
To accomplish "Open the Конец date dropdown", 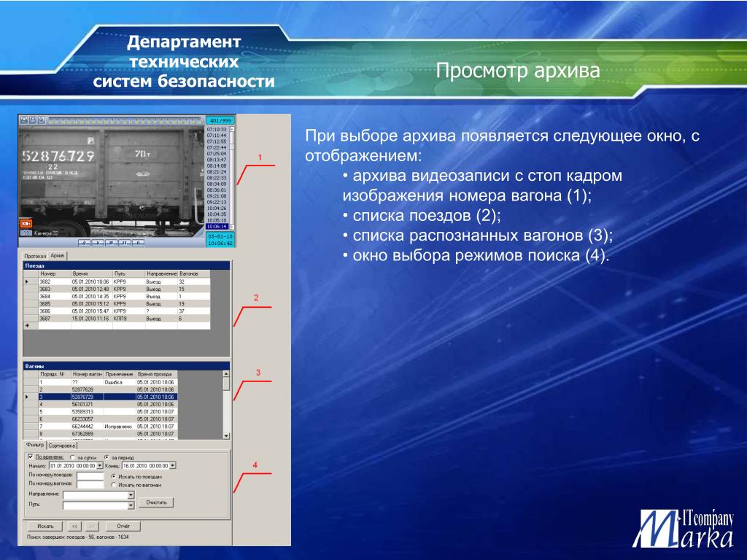I will 172,466.
